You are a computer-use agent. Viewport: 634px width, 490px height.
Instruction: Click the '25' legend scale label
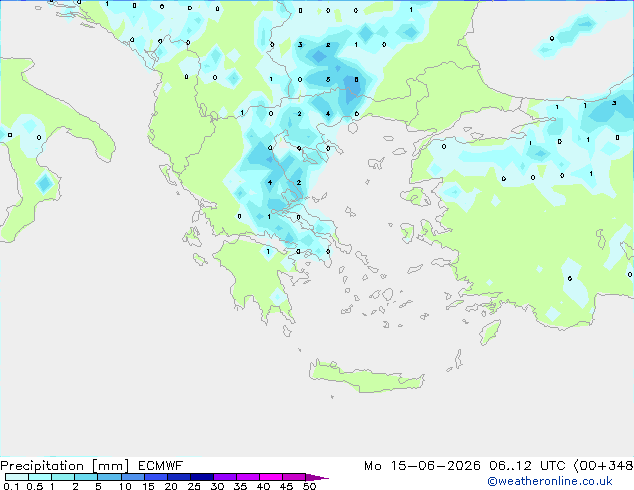pyautogui.click(x=194, y=486)
